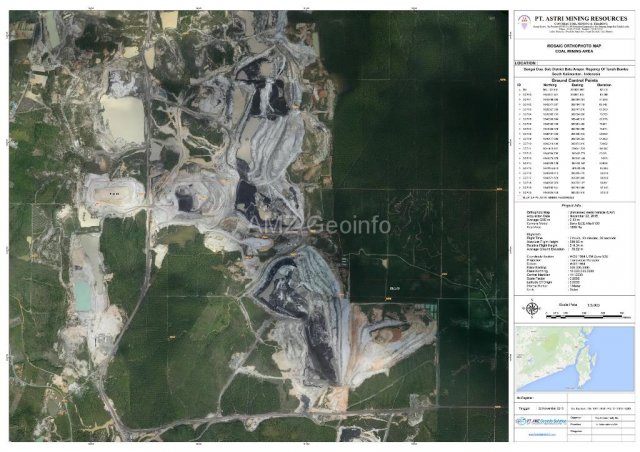640x452 pixels.
Task: Click the large beige pond in upper-left mine area
Action: point(122,118)
